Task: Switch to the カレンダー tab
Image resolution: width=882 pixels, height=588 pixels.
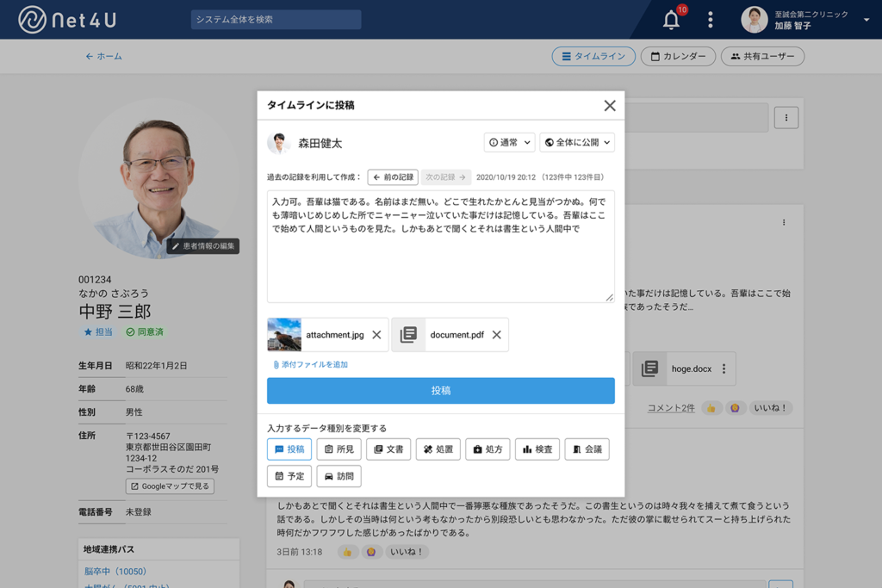Action: click(680, 55)
